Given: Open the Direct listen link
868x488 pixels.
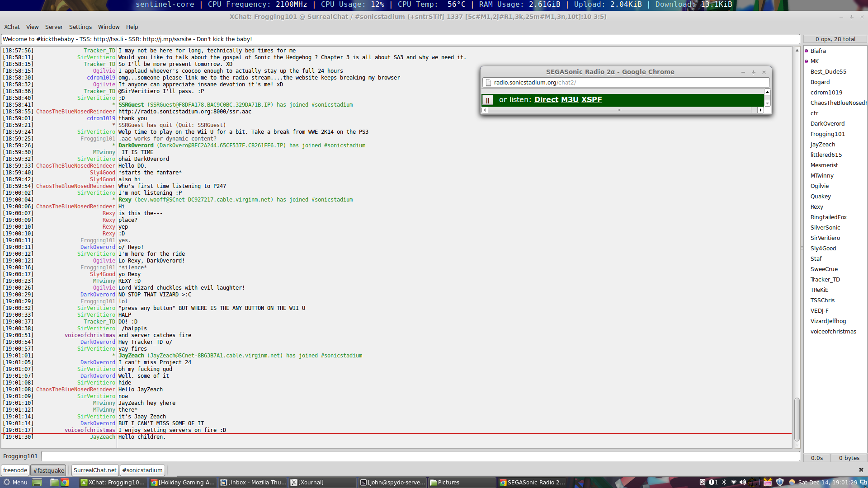Looking at the screenshot, I should tap(546, 100).
